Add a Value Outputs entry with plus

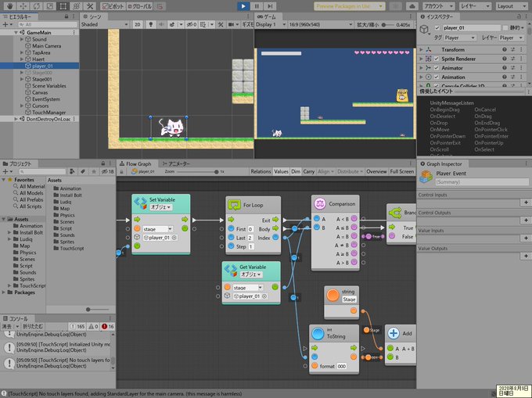pyautogui.click(x=526, y=256)
